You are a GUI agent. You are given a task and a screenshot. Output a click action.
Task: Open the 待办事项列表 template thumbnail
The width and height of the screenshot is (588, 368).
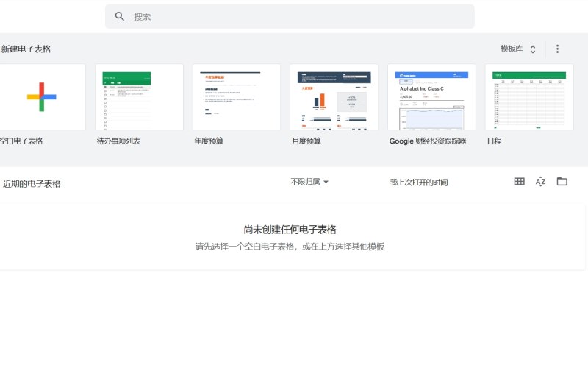tap(139, 97)
